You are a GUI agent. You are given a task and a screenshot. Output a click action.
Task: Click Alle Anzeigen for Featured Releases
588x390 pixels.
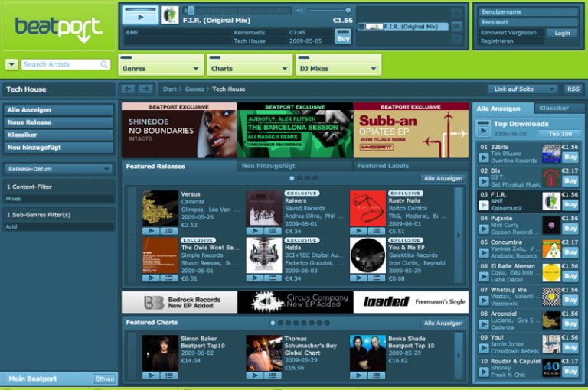443,179
